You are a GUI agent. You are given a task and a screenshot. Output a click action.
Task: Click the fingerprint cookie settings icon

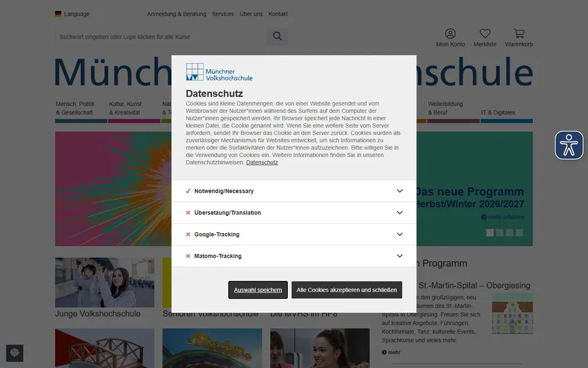pos(15,353)
